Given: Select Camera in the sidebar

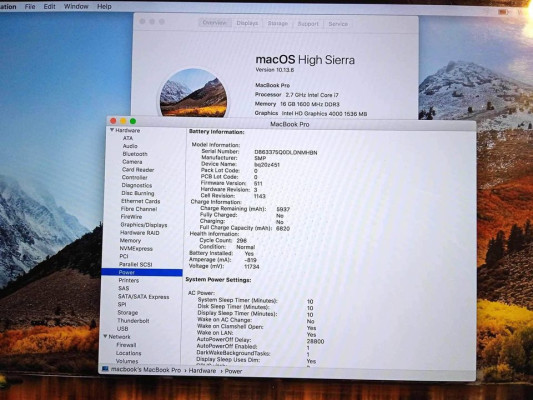Looking at the screenshot, I should tap(132, 162).
